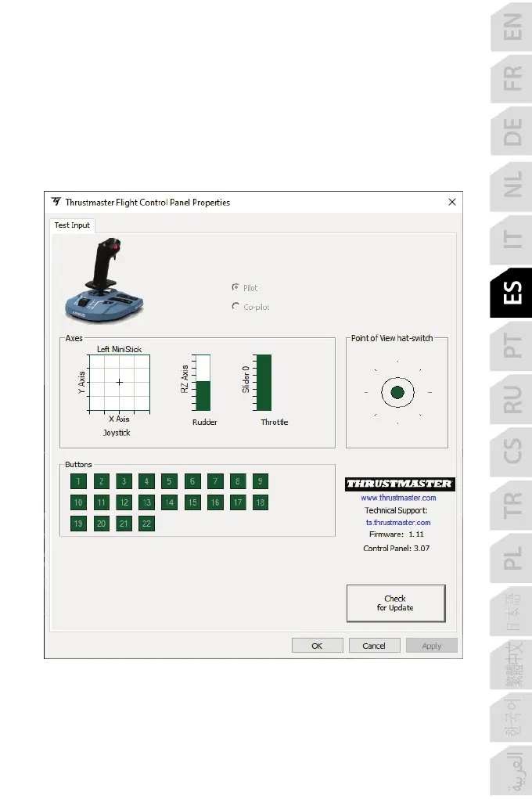Click button indicator 4
532x799 pixels.
click(146, 481)
